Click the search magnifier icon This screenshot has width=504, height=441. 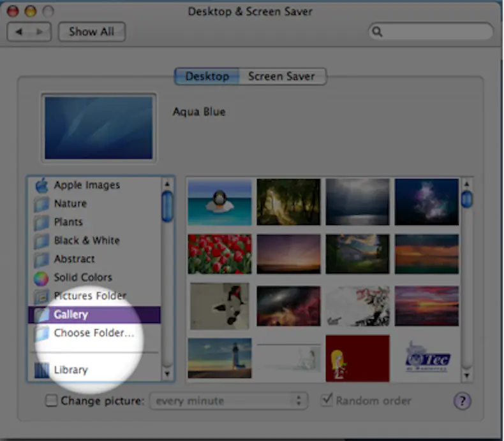click(x=377, y=31)
